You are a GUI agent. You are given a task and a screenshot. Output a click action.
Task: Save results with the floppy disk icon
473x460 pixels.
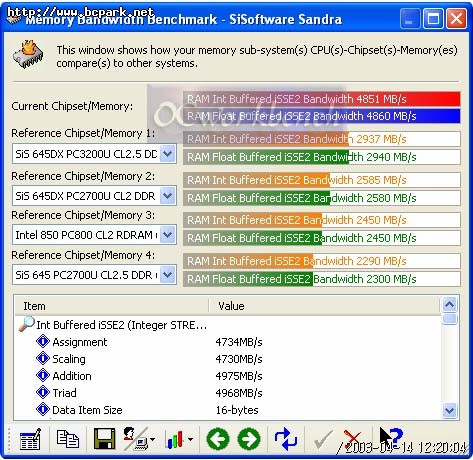click(x=104, y=439)
